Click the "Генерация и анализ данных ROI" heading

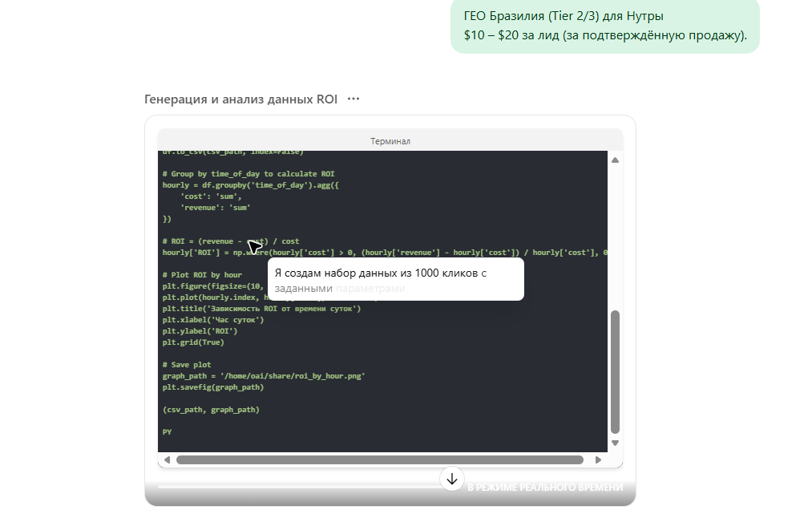[x=240, y=99]
